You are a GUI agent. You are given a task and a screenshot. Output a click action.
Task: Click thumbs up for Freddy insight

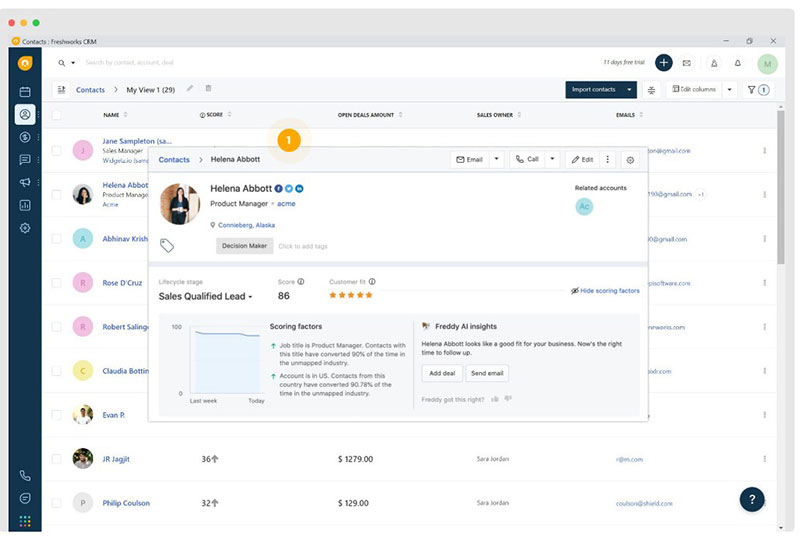494,399
